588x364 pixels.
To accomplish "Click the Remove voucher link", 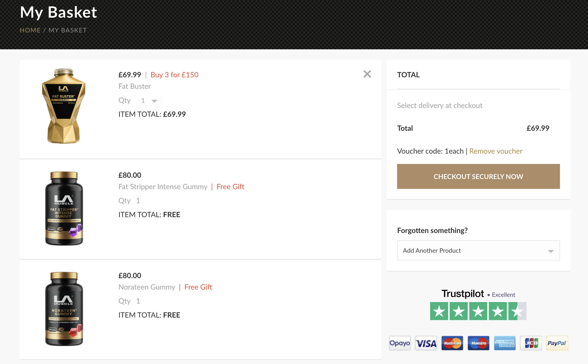I will coord(496,151).
